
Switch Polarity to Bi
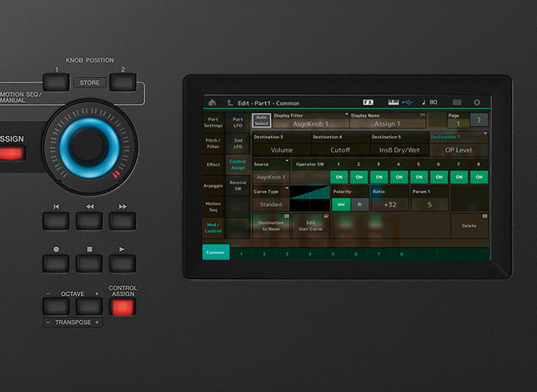coord(359,204)
